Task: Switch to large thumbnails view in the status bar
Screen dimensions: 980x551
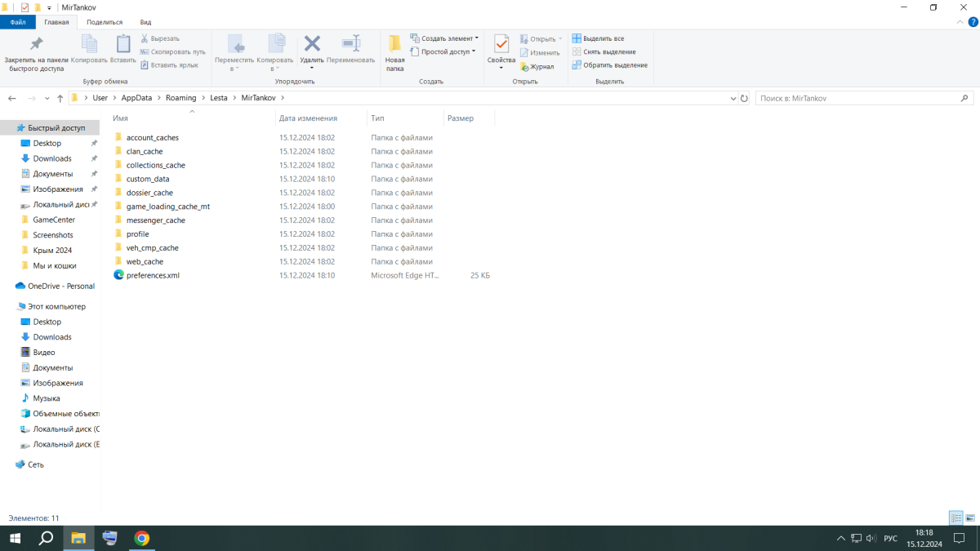Action: 969,518
